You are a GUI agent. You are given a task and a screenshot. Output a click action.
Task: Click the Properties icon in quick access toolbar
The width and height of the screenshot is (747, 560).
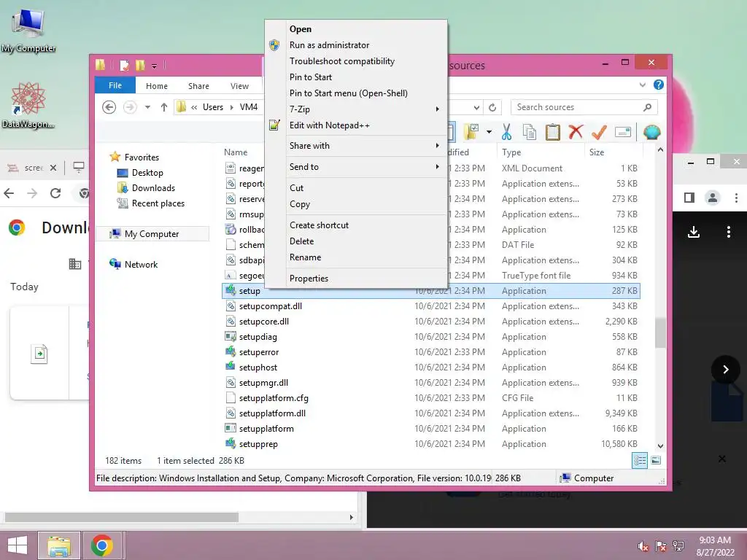coord(124,65)
